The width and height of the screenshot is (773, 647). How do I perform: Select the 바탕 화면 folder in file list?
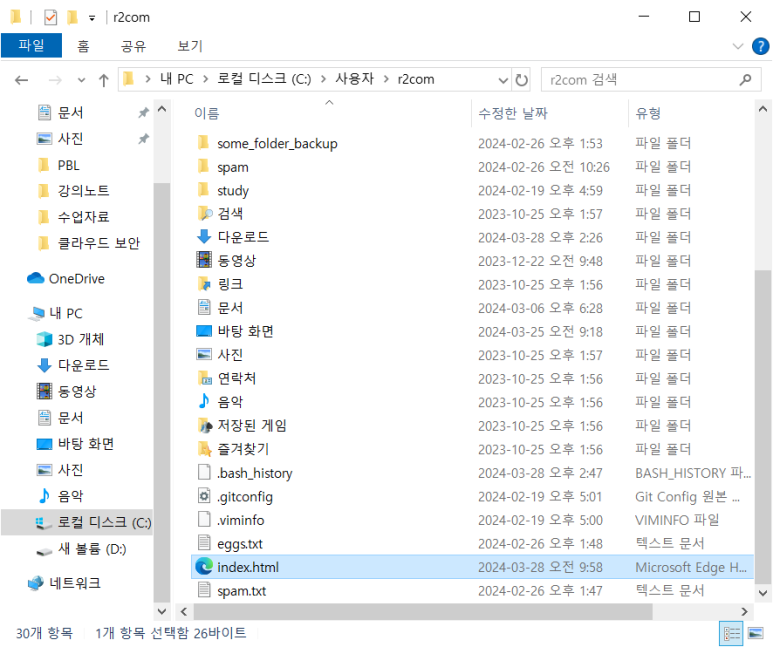point(246,331)
